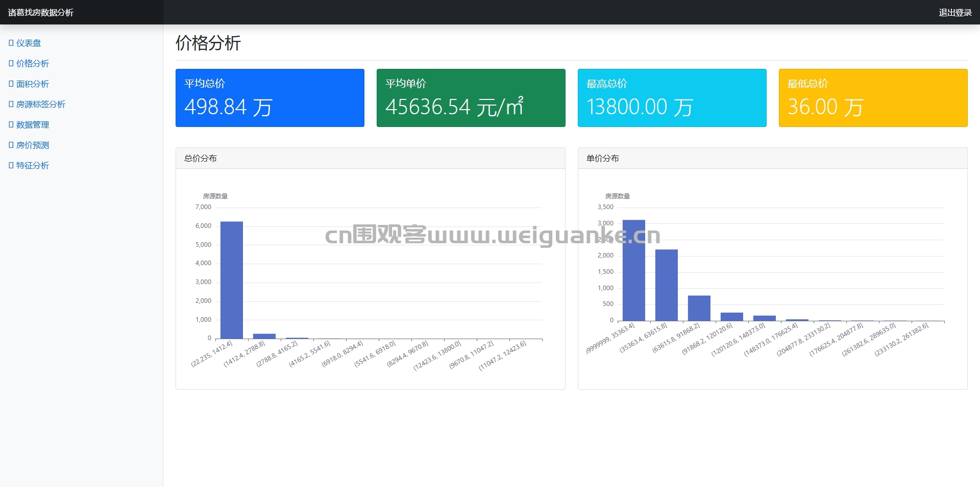Log out via 退出登录
This screenshot has width=980, height=487.
[x=955, y=12]
